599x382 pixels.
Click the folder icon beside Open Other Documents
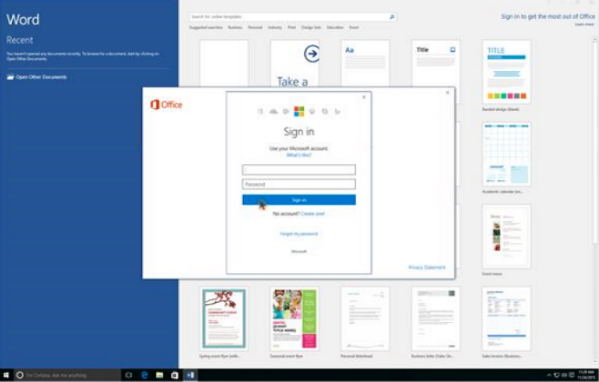click(10, 77)
